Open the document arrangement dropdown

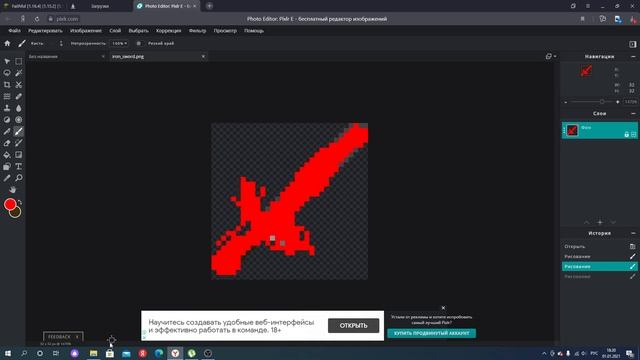tap(551, 56)
